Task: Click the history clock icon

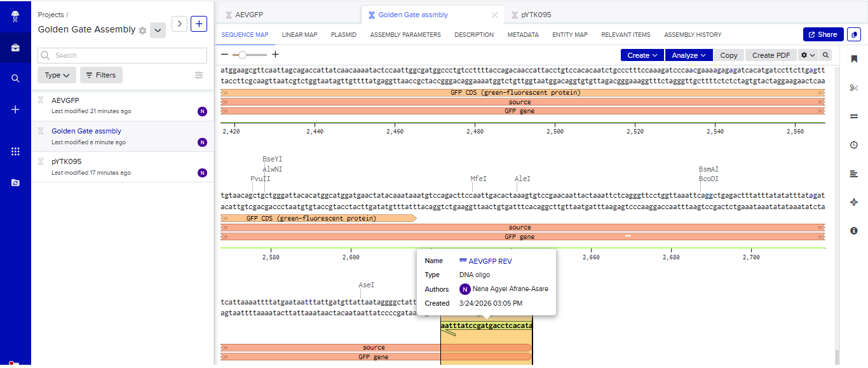Action: 853,145
